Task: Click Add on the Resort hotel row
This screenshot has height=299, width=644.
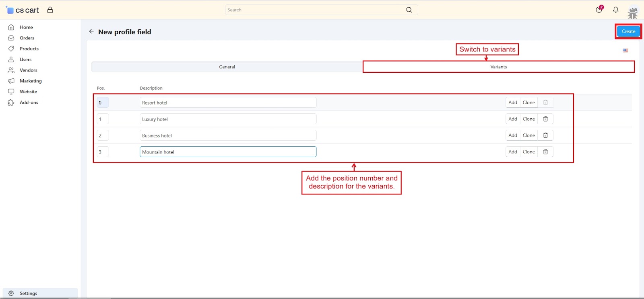Action: click(512, 102)
